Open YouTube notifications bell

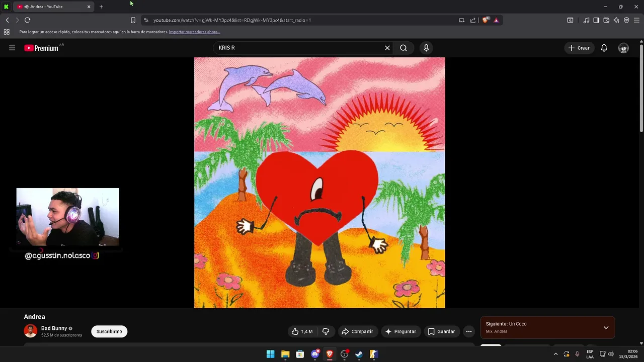pos(604,48)
